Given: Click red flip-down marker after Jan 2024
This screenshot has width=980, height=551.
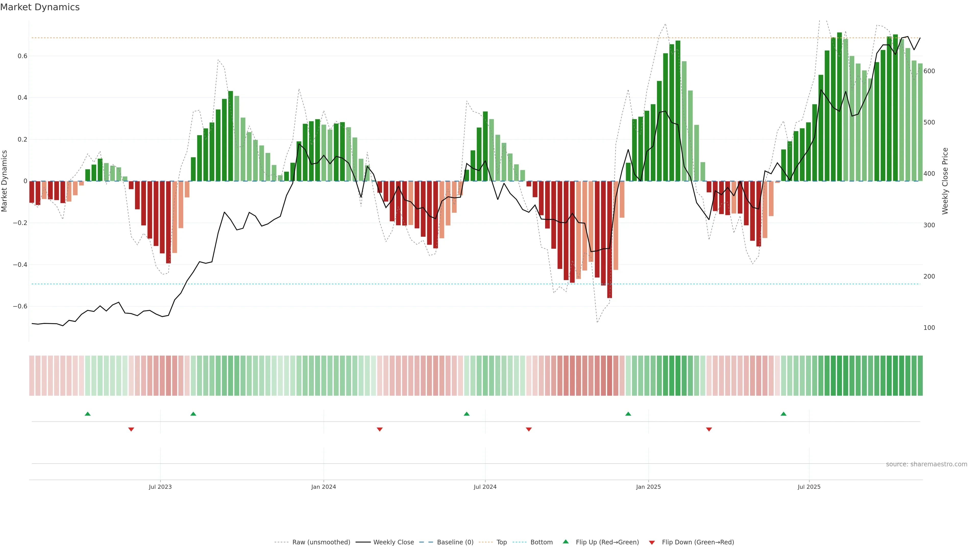Looking at the screenshot, I should (x=380, y=429).
